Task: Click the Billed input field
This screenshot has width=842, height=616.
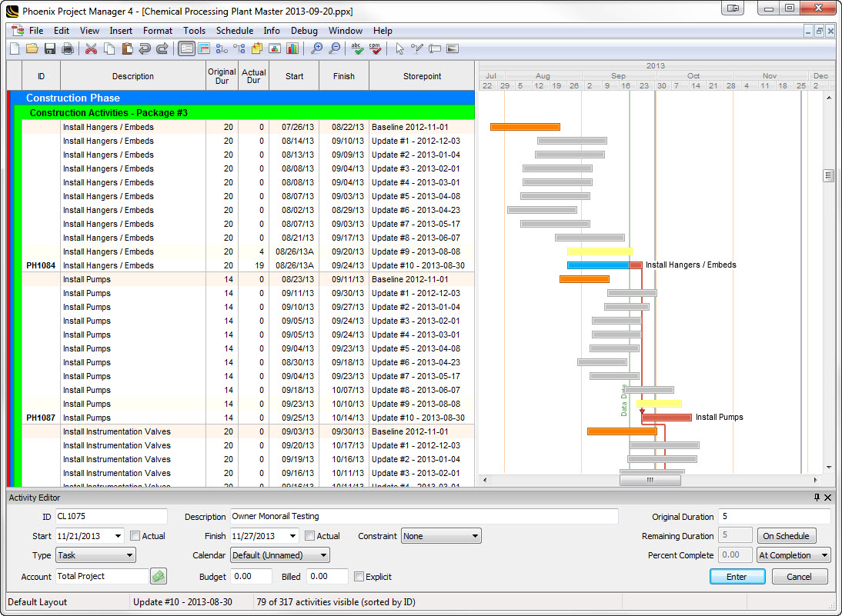Action: tap(328, 576)
